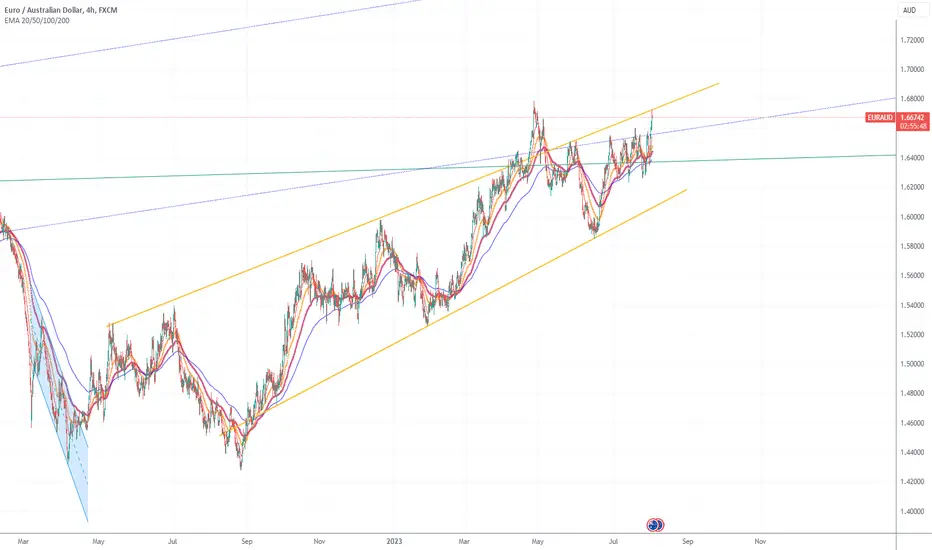This screenshot has width=932, height=550.
Task: Click the 1.58000 price axis label
Action: click(x=912, y=246)
